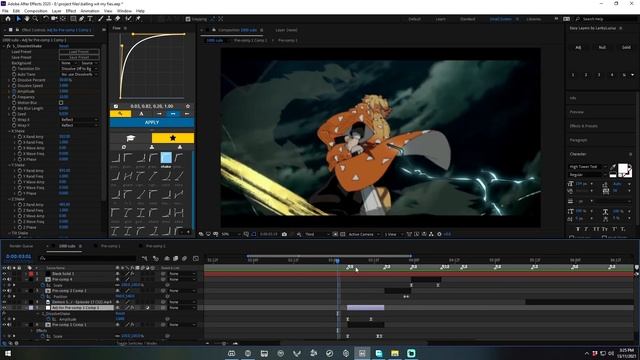This screenshot has width=640, height=360.
Task: Switch to the Standard workspace
Action: click(x=467, y=19)
